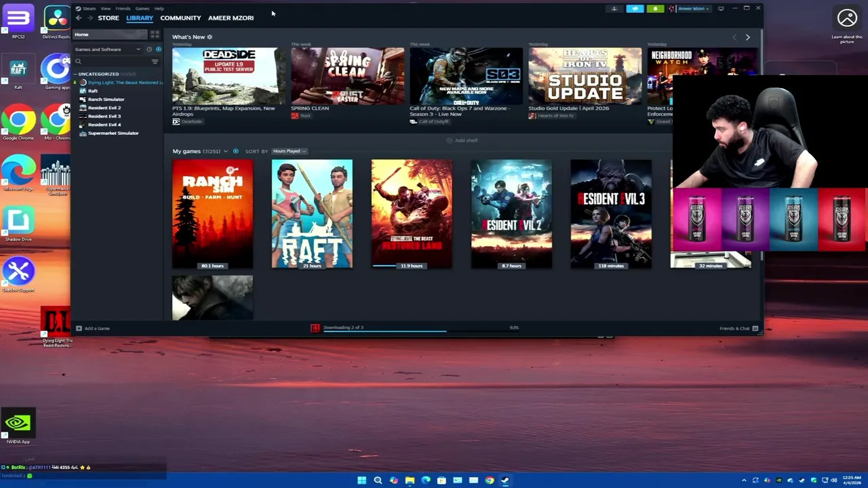Open the green notifications bell
The height and width of the screenshot is (488, 868).
pos(655,9)
